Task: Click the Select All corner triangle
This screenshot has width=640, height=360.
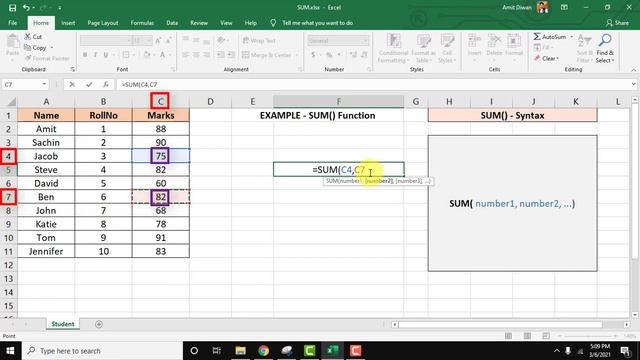Action: 11,101
